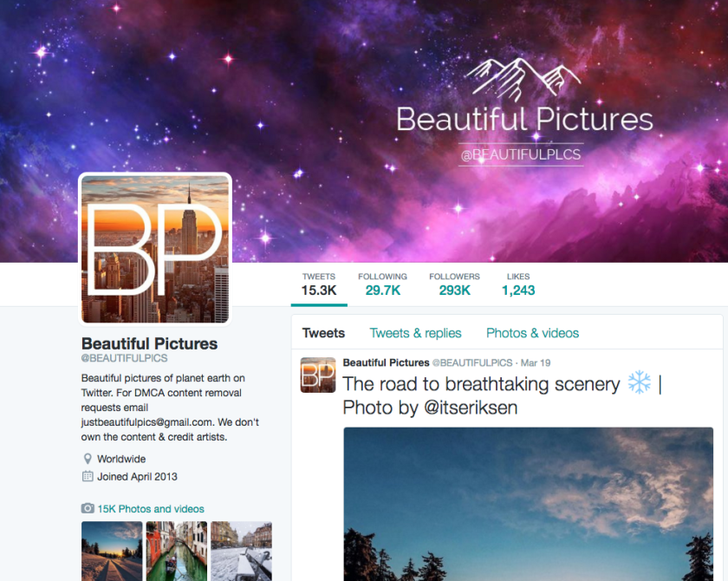Click the small BP avatar in tweet

pos(318,375)
